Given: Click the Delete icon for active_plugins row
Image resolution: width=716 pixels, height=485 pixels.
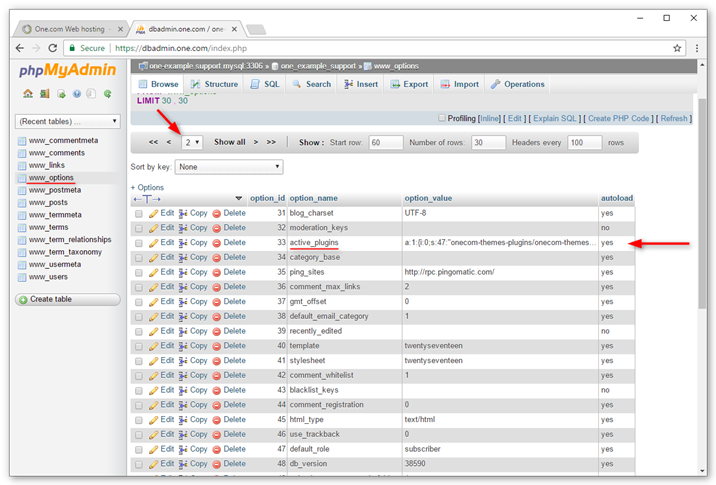Looking at the screenshot, I should coord(216,243).
